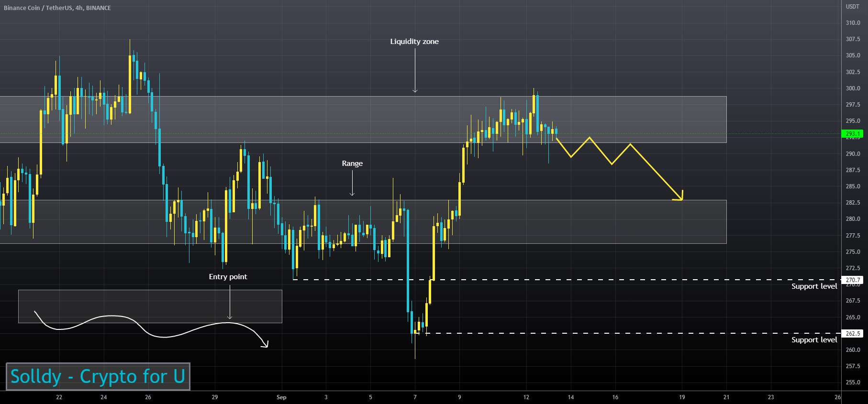Screen dimensions: 868x404
Task: Select date 19 on the time axis
Action: [682, 397]
